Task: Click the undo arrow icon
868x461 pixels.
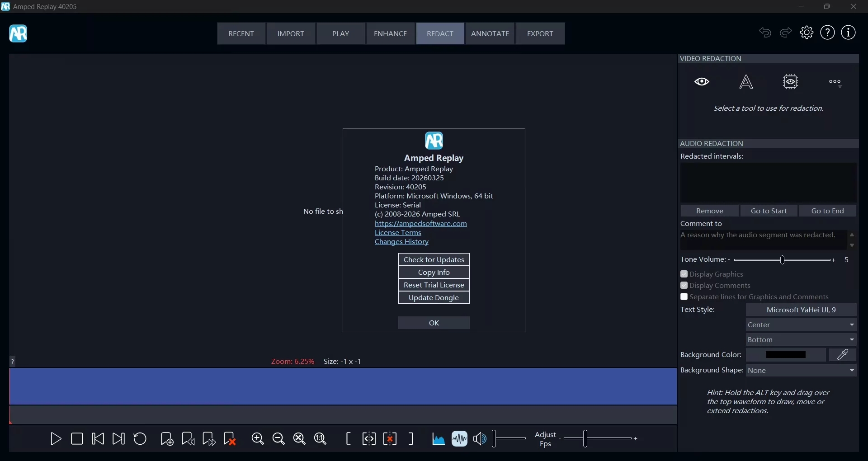Action: tap(765, 33)
